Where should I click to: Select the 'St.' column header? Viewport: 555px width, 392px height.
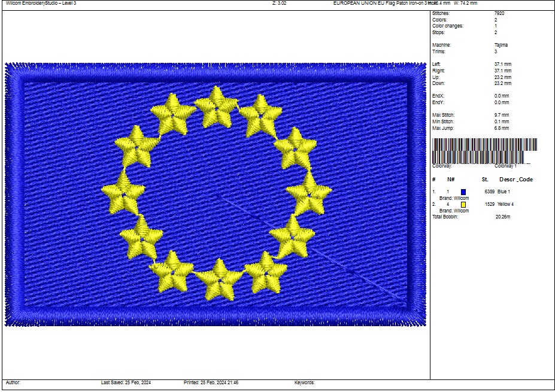pos(485,180)
